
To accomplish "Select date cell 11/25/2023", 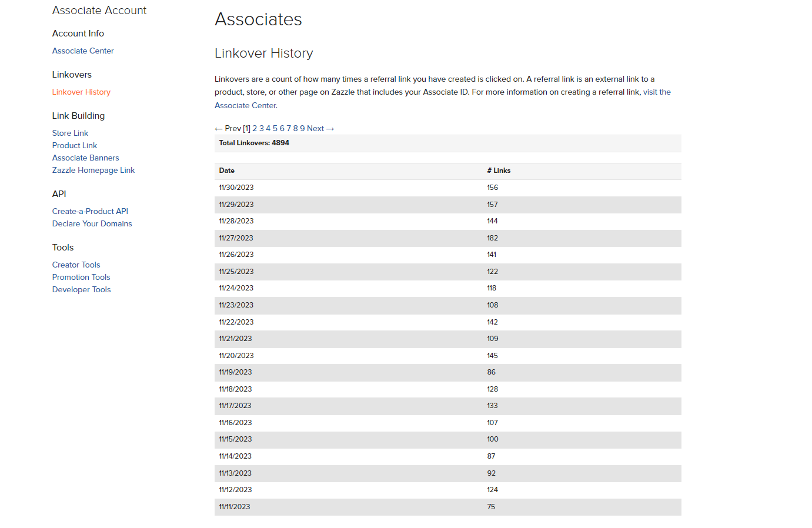I will 236,272.
